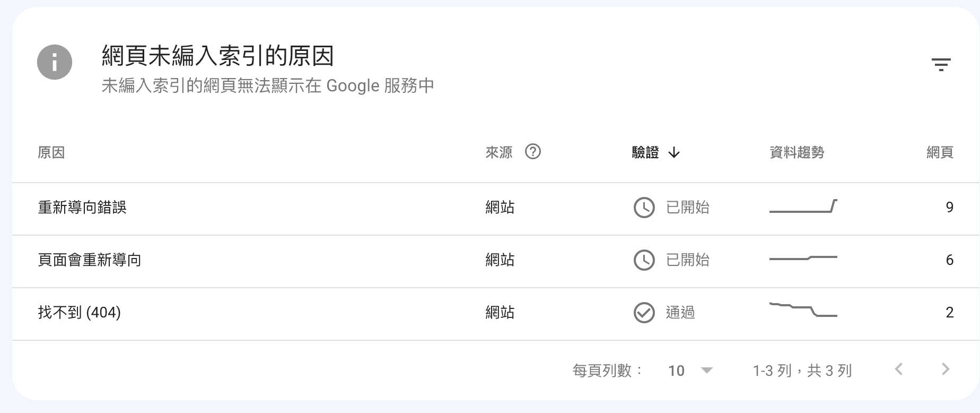This screenshot has width=980, height=413.
Task: Click the help question mark next to 來源
Action: [532, 152]
